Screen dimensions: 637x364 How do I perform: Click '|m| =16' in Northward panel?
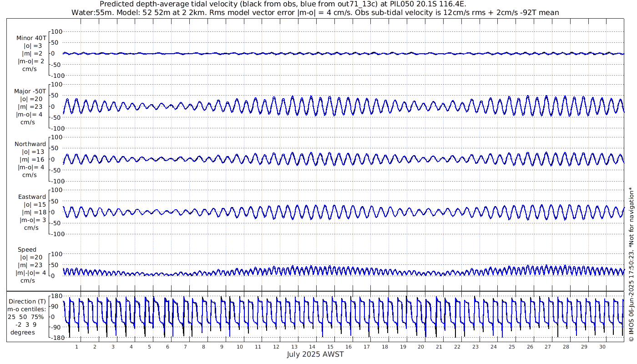(x=33, y=160)
